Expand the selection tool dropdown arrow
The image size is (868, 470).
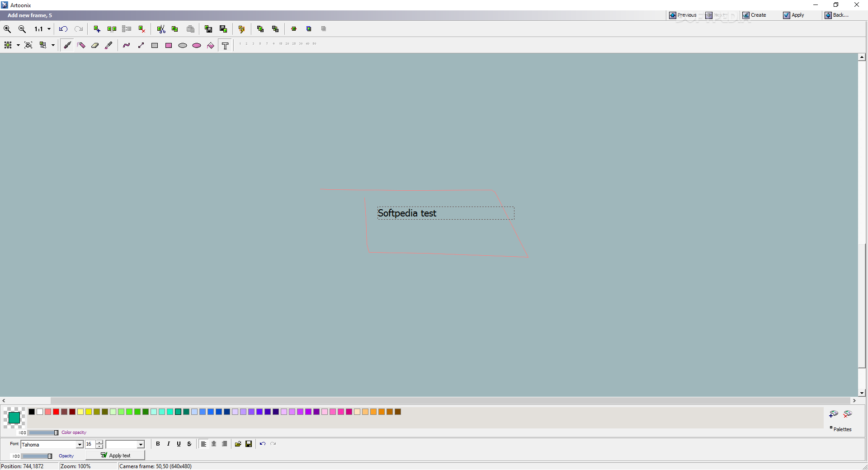tap(18, 45)
